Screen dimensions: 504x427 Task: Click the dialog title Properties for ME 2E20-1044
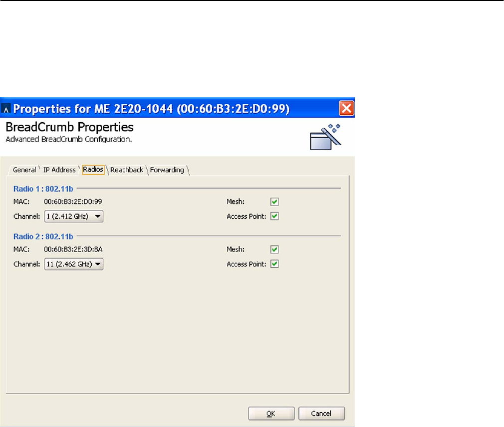tap(151, 109)
